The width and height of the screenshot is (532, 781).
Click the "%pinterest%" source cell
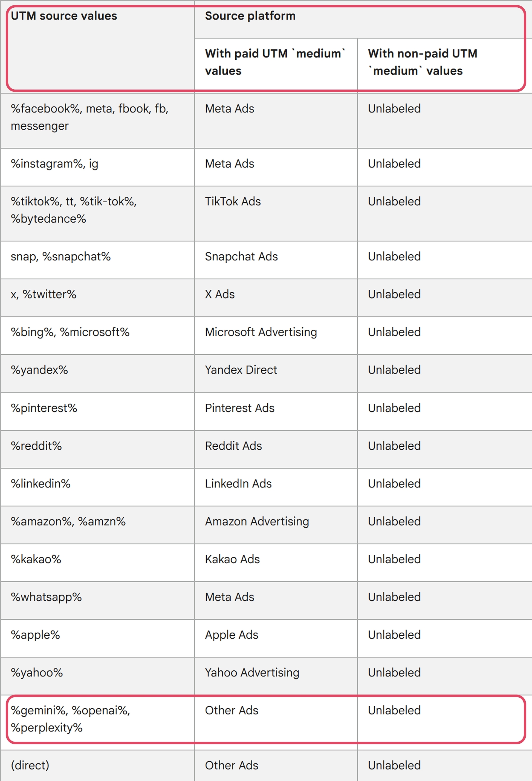pyautogui.click(x=97, y=411)
